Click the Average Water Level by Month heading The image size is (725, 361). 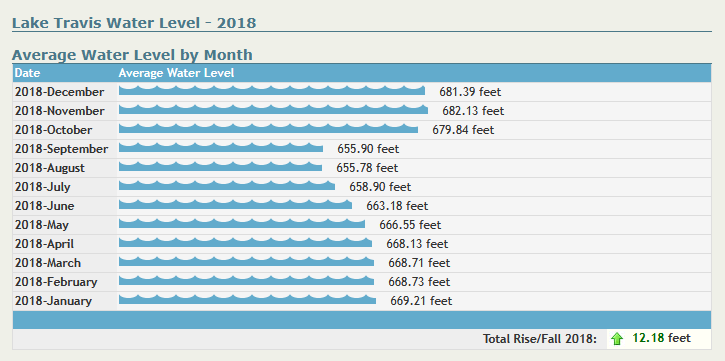132,55
